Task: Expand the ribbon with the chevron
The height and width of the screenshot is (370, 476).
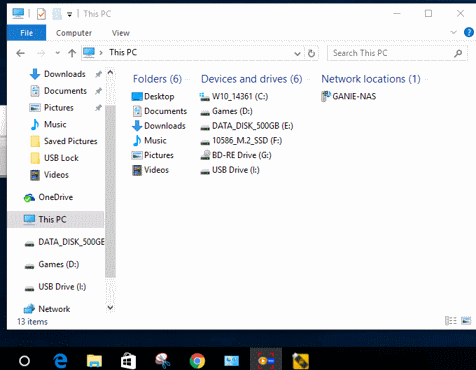Action: (453, 32)
